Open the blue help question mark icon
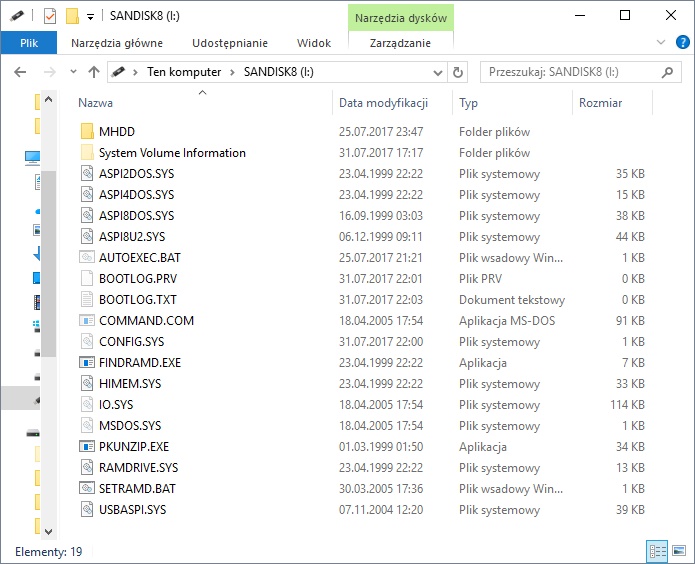The width and height of the screenshot is (695, 564). click(683, 43)
